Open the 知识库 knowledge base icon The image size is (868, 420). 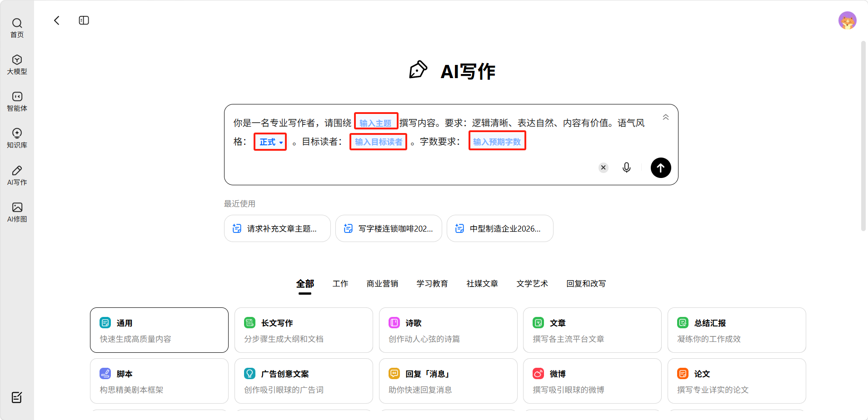(x=17, y=138)
